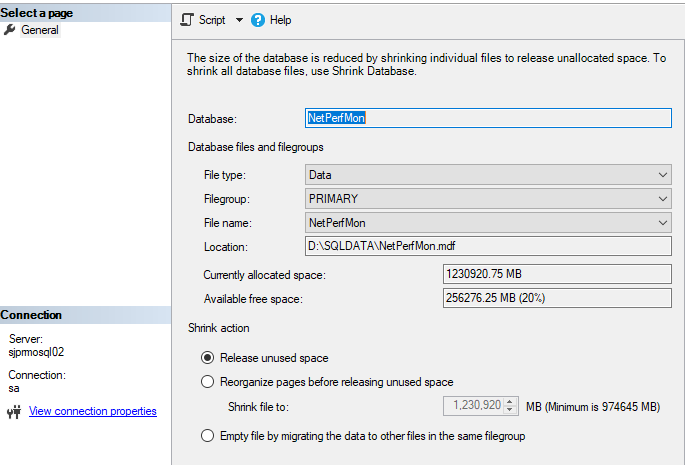Select the Release unused space option
The image size is (685, 465).
pos(208,358)
